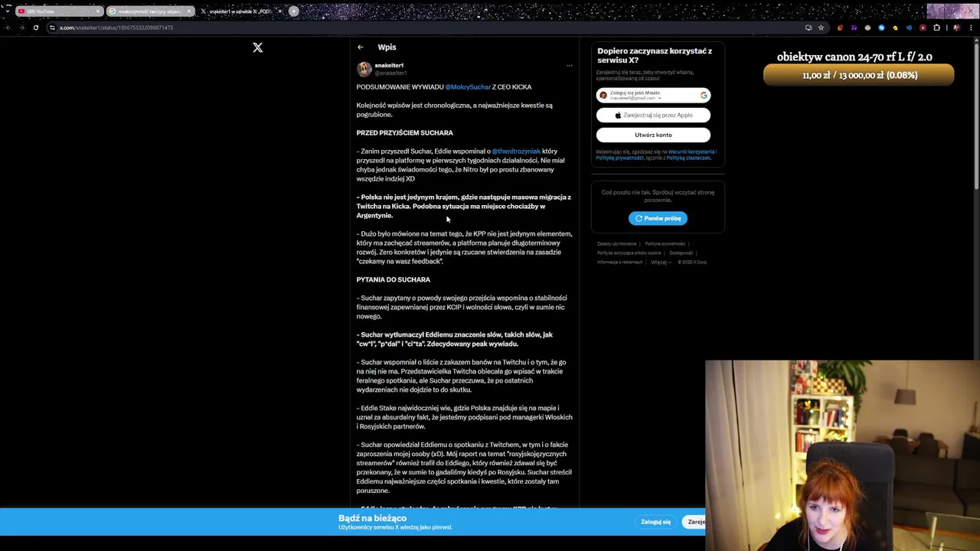The image size is (980, 551).
Task: Click the browser back navigation arrow
Action: (x=8, y=28)
